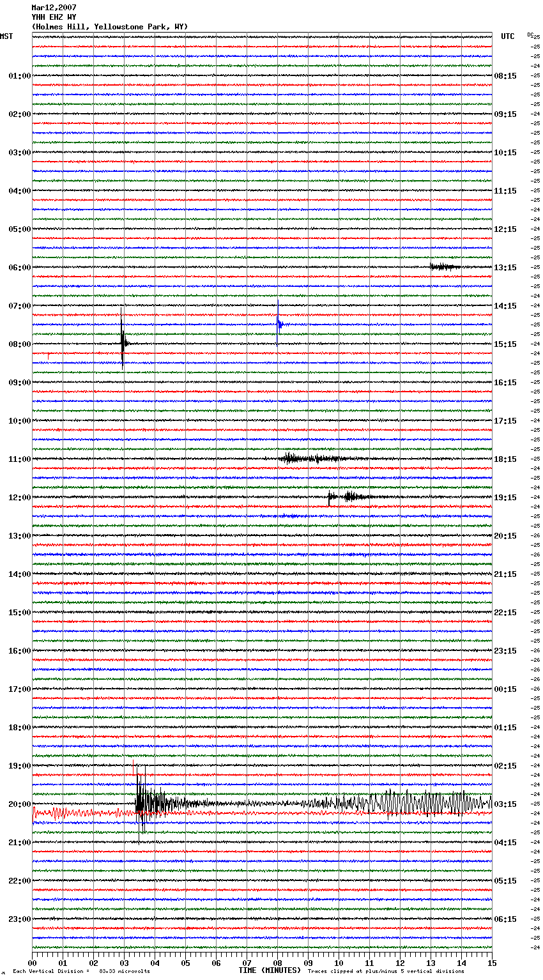Select the 05:00 MST time label
The width and height of the screenshot is (543, 980).
[19, 229]
